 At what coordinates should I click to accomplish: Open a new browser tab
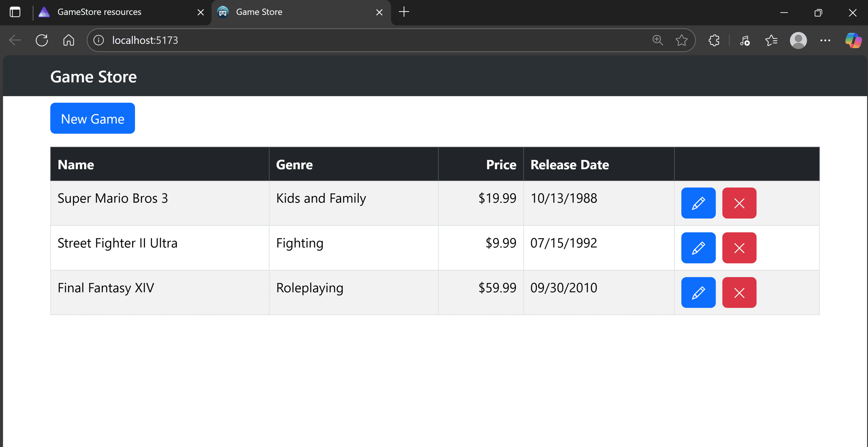coord(404,12)
